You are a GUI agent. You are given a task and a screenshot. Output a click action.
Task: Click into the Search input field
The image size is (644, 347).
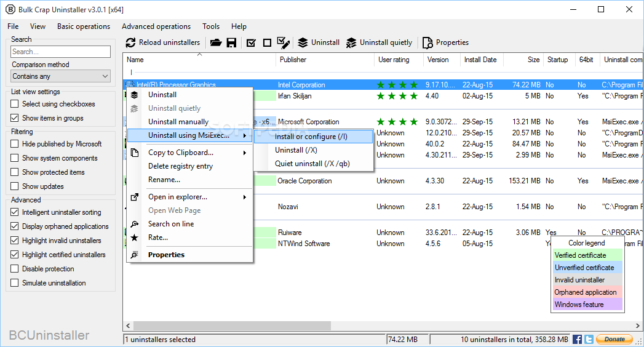pyautogui.click(x=60, y=52)
